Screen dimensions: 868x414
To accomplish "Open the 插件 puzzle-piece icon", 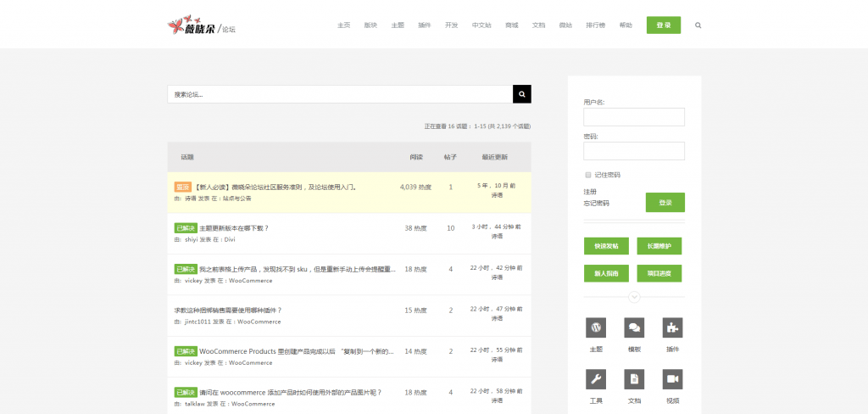I will click(x=672, y=327).
